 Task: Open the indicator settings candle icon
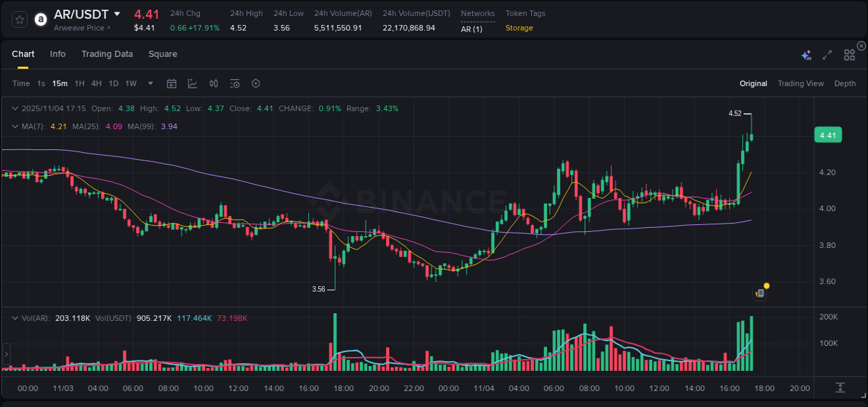tap(213, 83)
